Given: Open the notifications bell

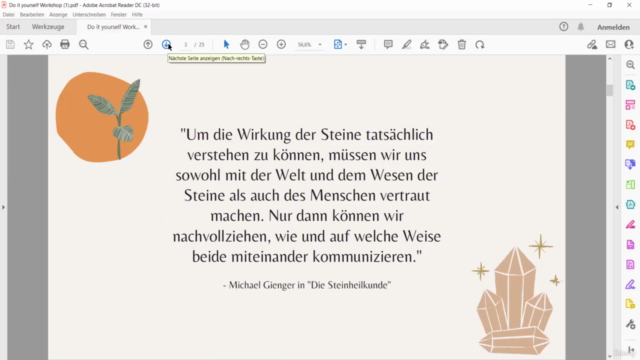Looking at the screenshot, I should coord(581,27).
